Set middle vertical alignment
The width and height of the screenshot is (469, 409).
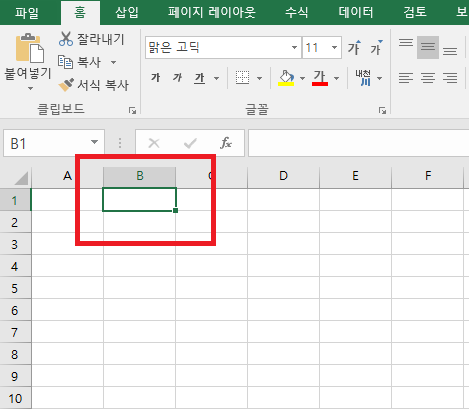pos(428,47)
